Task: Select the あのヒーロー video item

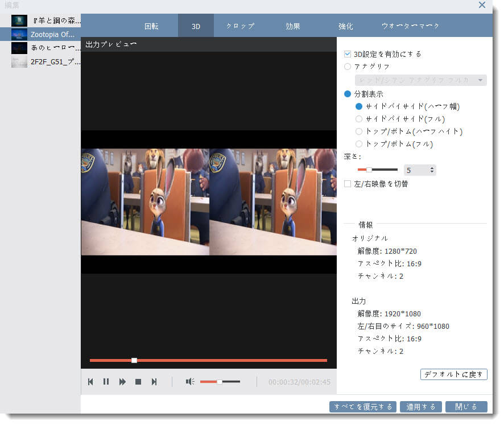Action: click(x=40, y=48)
